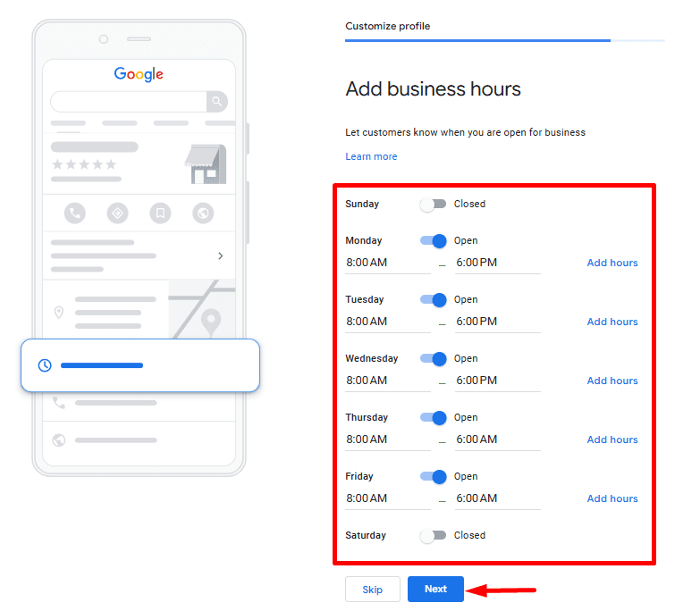Disable the Wednesday open toggle
The width and height of the screenshot is (700, 611).
[x=433, y=359]
